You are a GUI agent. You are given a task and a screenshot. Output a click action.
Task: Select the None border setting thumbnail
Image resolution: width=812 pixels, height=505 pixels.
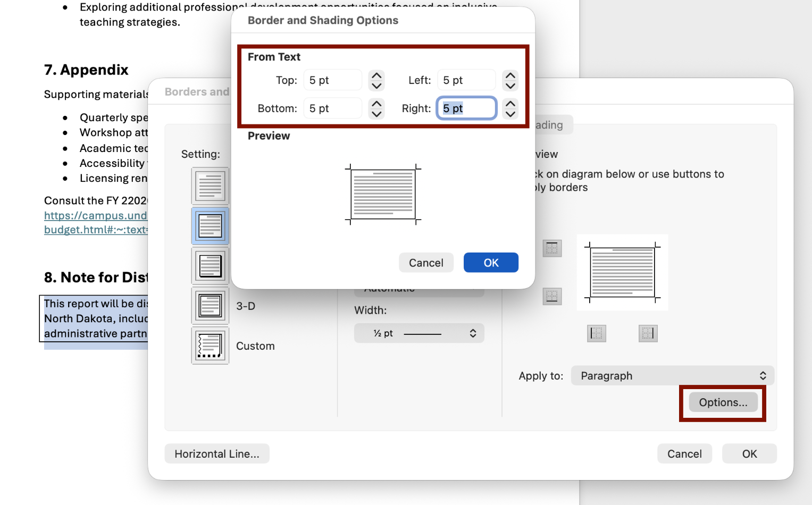[x=210, y=186]
